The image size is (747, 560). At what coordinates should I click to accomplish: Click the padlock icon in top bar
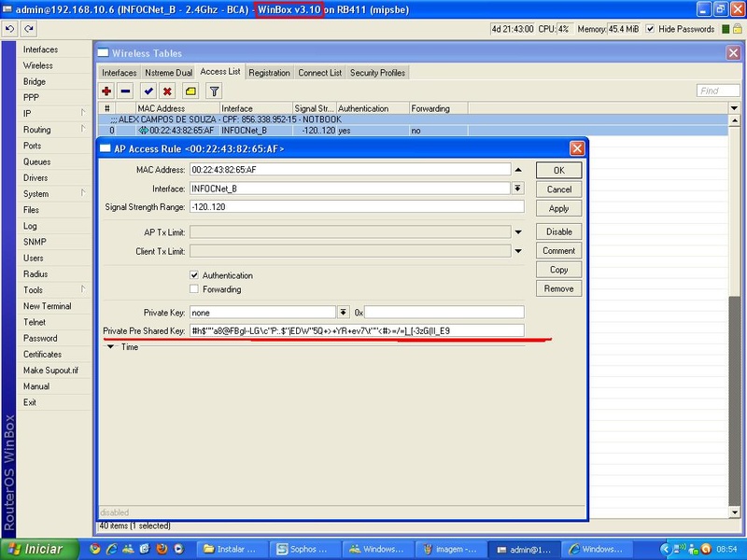click(737, 29)
